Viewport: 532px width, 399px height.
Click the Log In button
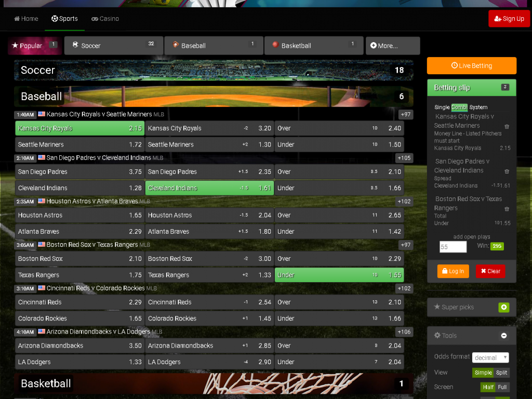pyautogui.click(x=453, y=271)
